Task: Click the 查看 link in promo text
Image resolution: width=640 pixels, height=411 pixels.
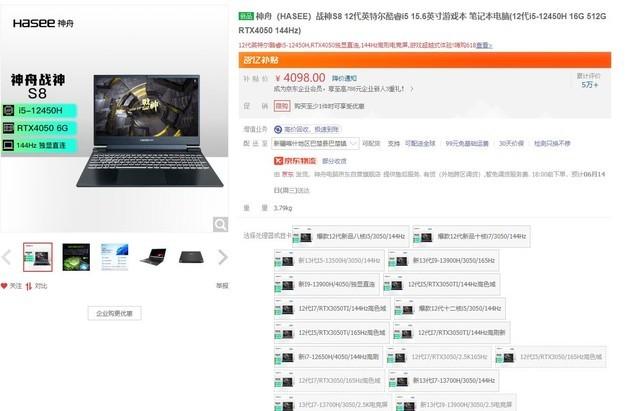Action: 484,45
